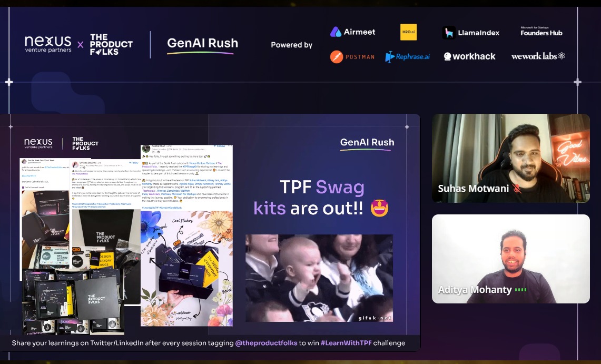Click the H2O.ai yellow sponsor logo
The width and height of the screenshot is (601, 364).
click(408, 32)
